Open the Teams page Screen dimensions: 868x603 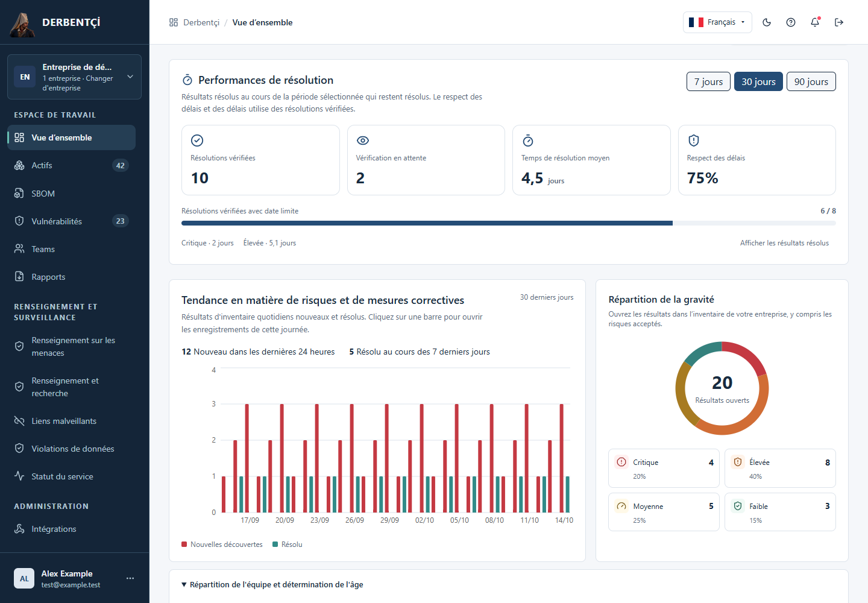click(x=71, y=249)
